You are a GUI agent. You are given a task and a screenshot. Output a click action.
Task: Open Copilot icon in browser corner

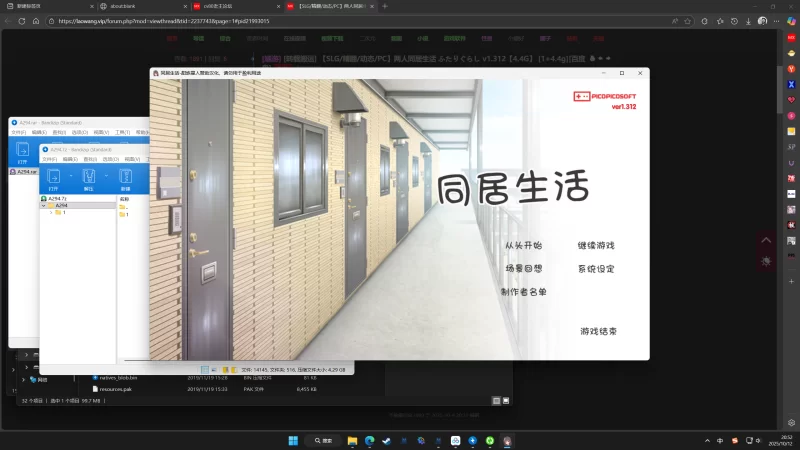point(791,21)
